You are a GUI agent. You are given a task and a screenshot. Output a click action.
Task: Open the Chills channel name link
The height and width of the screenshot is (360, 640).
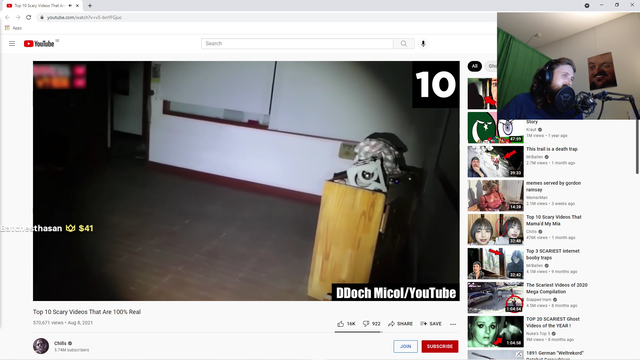pos(60,343)
